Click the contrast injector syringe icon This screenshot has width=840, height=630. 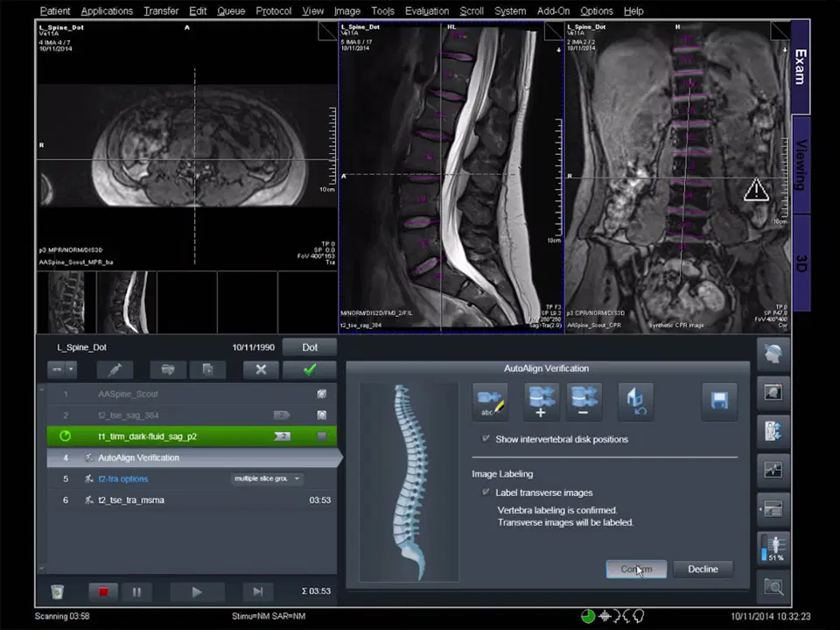pyautogui.click(x=114, y=370)
